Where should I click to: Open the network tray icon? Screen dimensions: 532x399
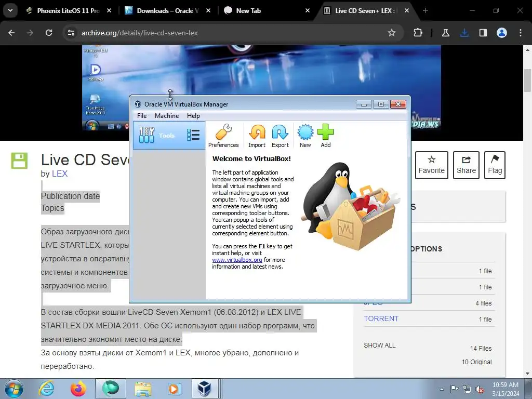point(467,389)
